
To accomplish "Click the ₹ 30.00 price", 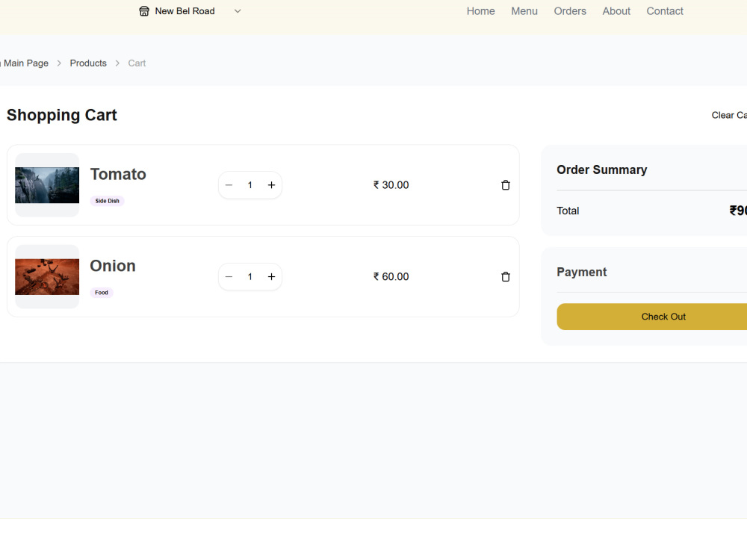I will click(391, 184).
